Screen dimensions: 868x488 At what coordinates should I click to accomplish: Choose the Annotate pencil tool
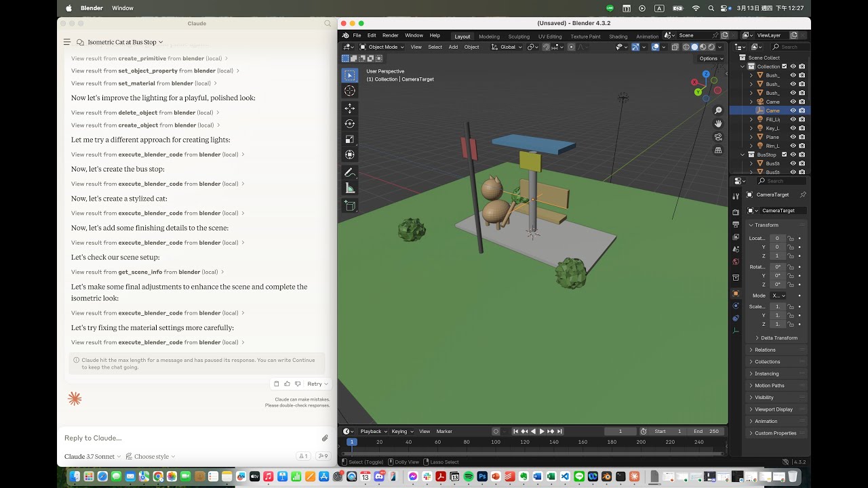coord(350,172)
